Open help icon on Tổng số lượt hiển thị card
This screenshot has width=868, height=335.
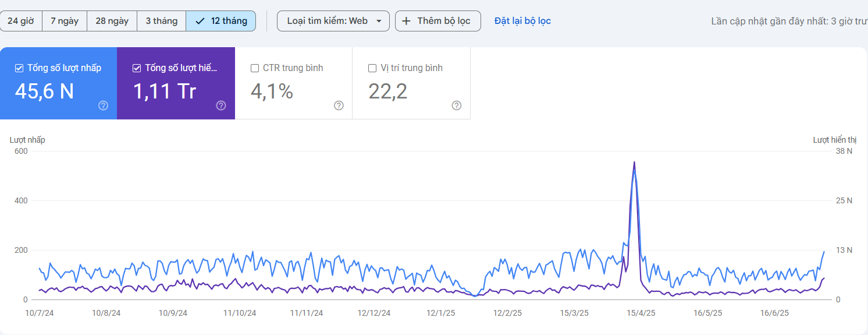(221, 105)
